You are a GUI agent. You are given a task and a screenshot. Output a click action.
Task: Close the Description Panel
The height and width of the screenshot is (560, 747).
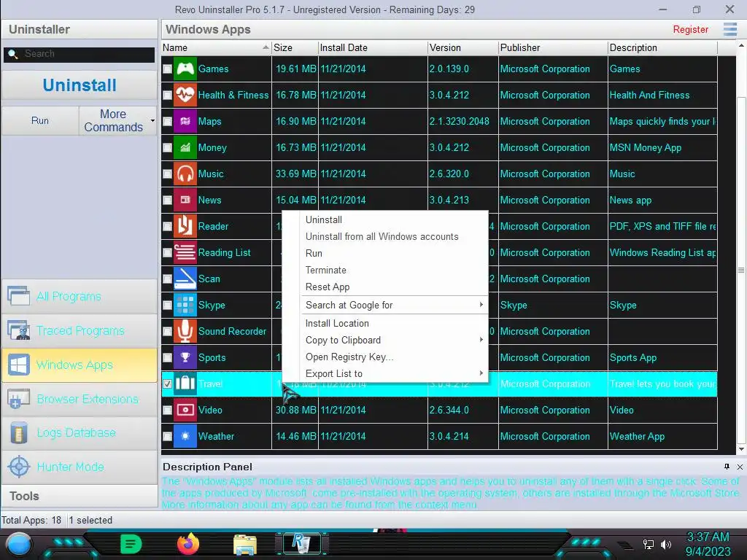(x=740, y=467)
